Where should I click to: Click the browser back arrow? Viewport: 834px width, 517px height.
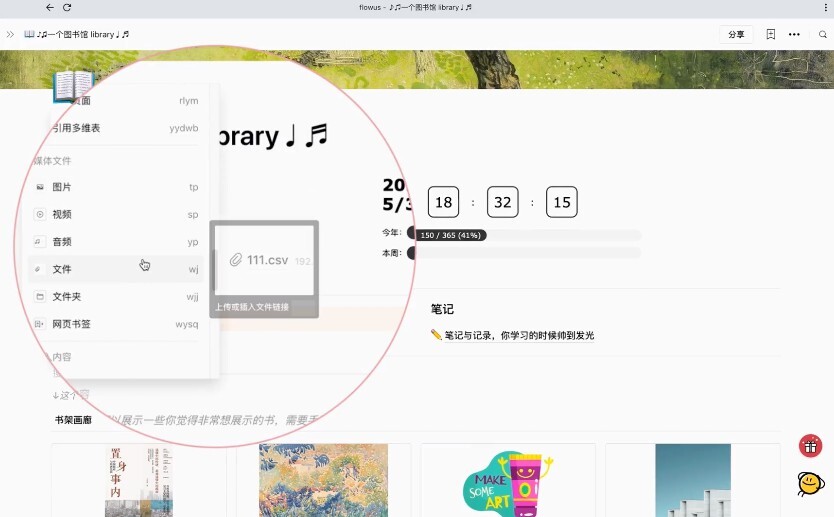(50, 7)
